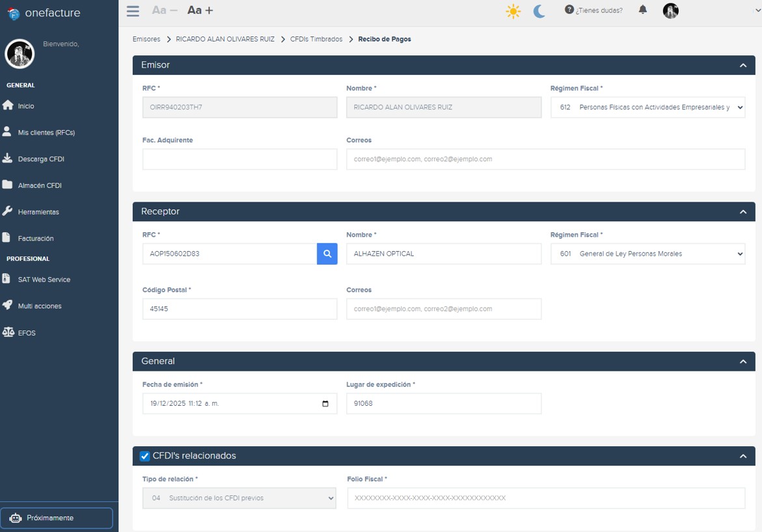This screenshot has height=532, width=762.
Task: Switch to dark mode moon icon
Action: pos(539,11)
